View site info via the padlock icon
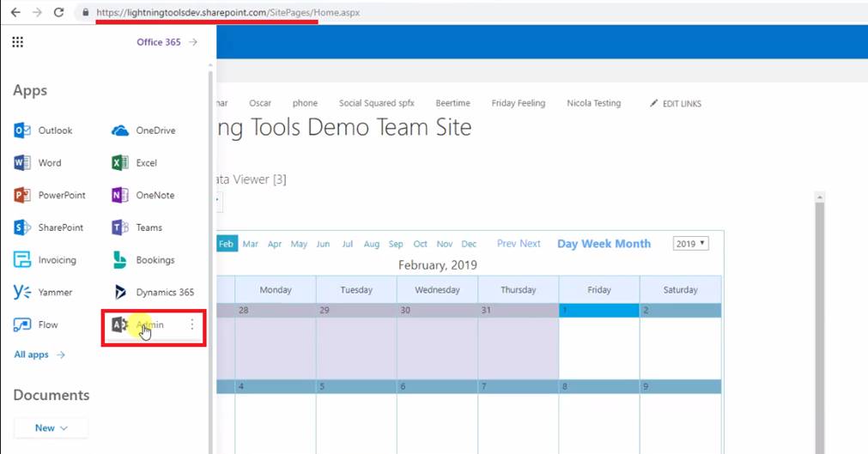 (x=85, y=12)
